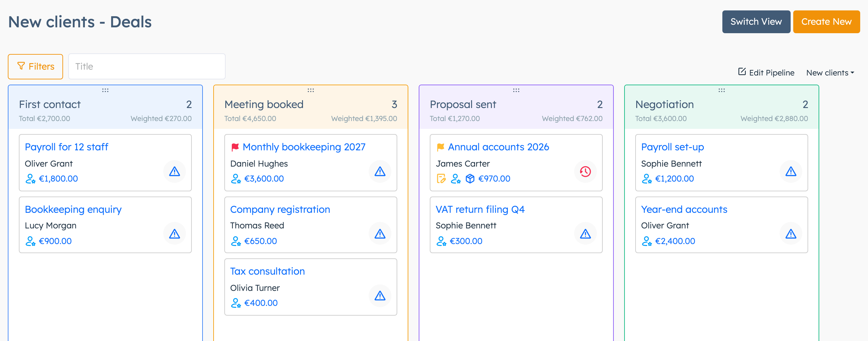Click the Switch View button
Screen dimensions: 868x341
click(756, 21)
